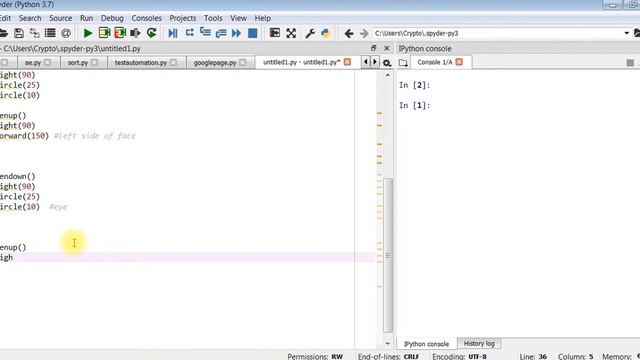Click the working directory path field
The width and height of the screenshot is (640, 360).
497,33
